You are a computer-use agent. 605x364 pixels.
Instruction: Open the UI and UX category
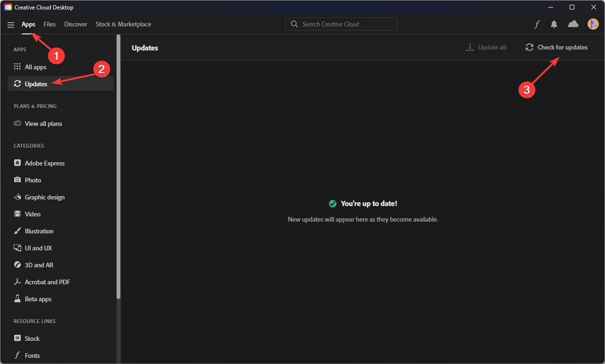click(x=61, y=248)
